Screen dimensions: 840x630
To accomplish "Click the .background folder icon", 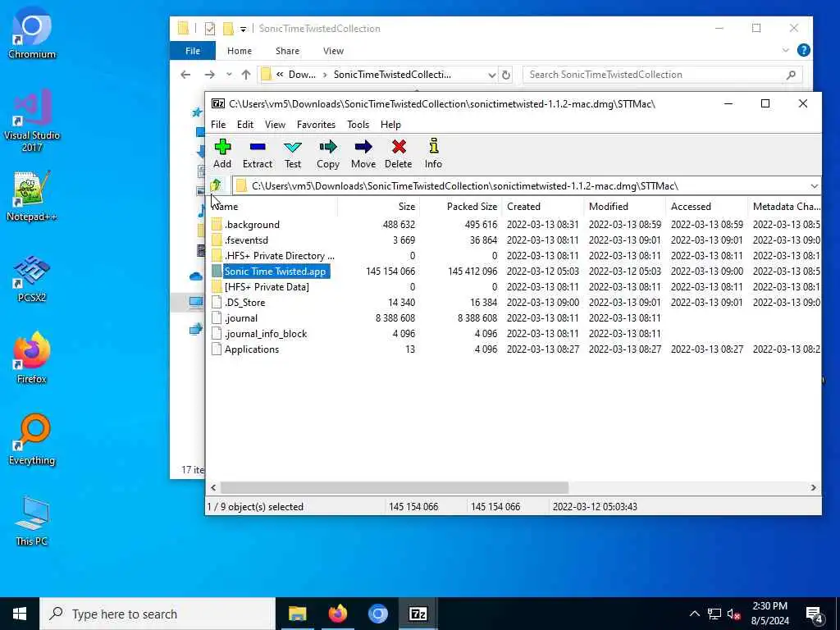I will [x=217, y=225].
